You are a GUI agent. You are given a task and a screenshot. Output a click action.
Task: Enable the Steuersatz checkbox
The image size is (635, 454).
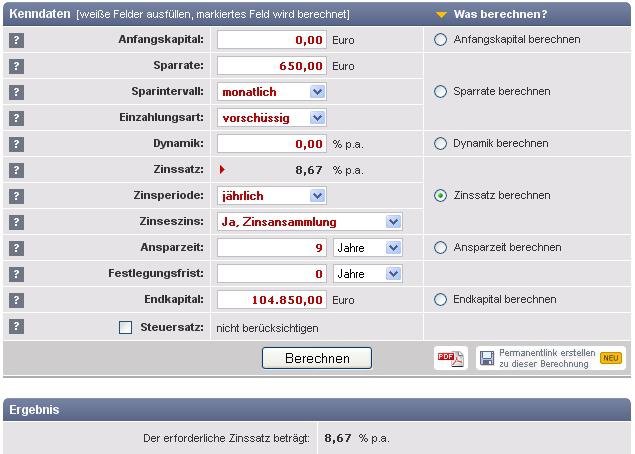tap(125, 327)
